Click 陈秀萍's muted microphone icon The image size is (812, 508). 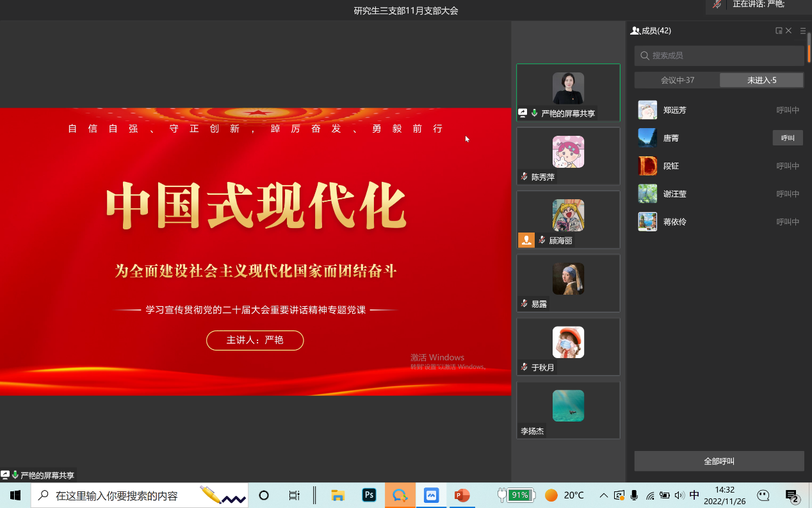pos(524,177)
